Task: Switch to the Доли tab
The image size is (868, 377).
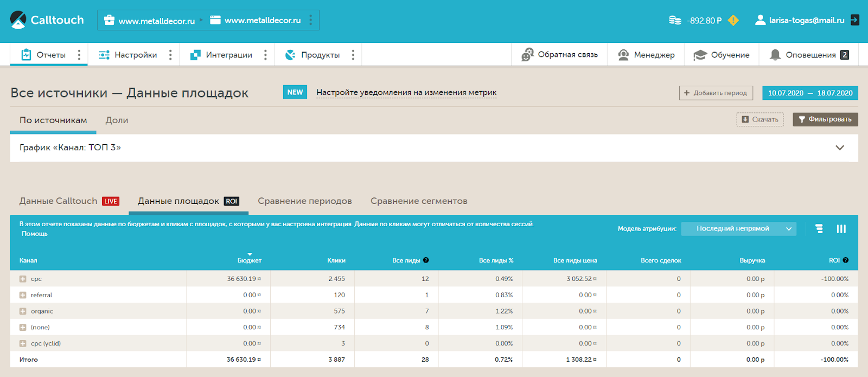Action: (x=117, y=120)
